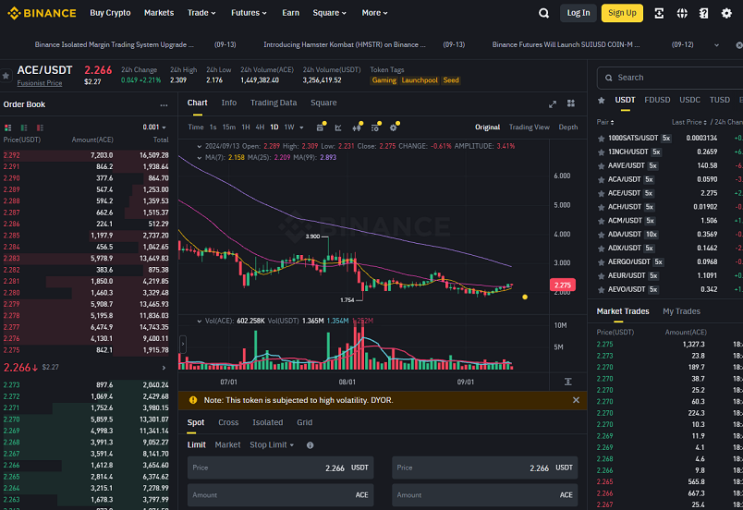
Task: Open the Fusionist Price link
Action: coord(39,83)
